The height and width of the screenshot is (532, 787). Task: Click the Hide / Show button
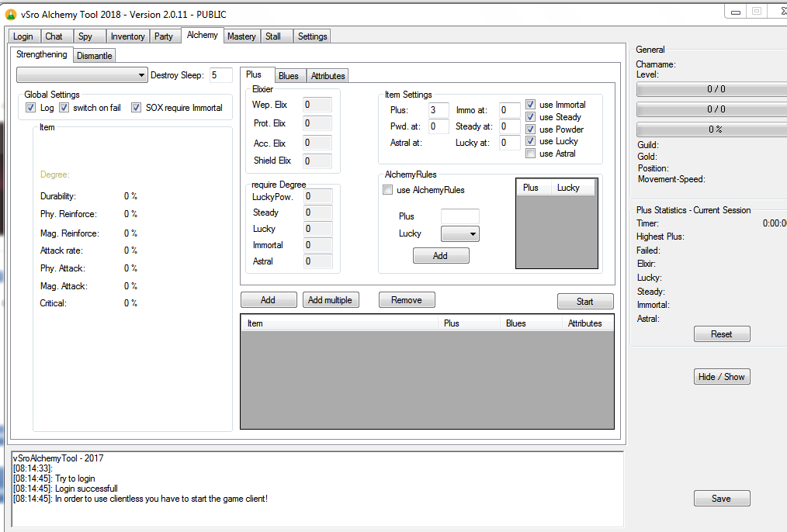[x=722, y=377]
